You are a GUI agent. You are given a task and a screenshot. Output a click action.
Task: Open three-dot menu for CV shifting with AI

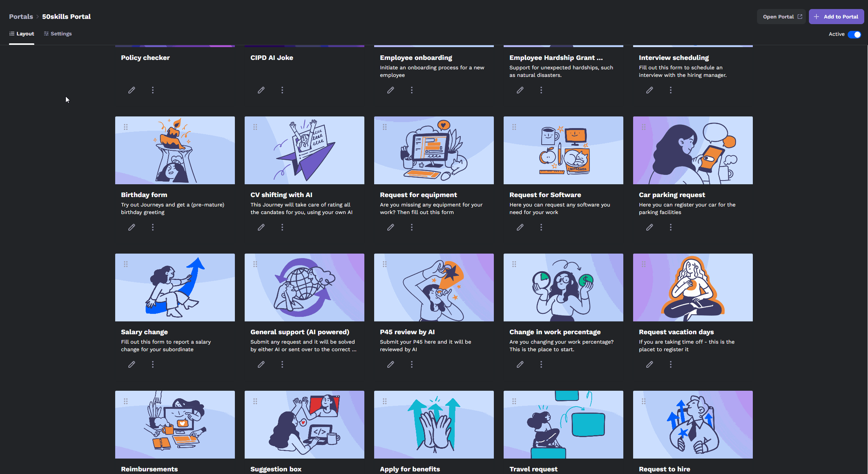[x=282, y=227]
